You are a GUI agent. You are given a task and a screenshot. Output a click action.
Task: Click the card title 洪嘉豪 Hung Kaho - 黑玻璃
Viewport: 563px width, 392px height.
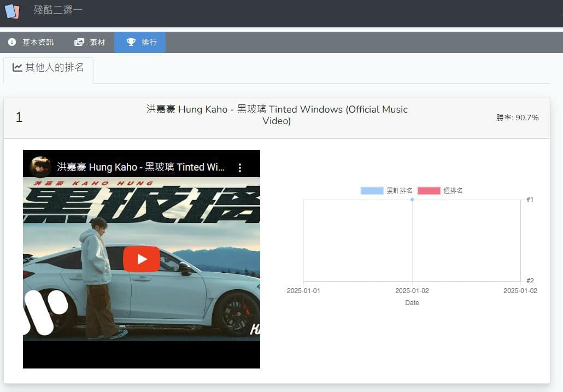277,115
